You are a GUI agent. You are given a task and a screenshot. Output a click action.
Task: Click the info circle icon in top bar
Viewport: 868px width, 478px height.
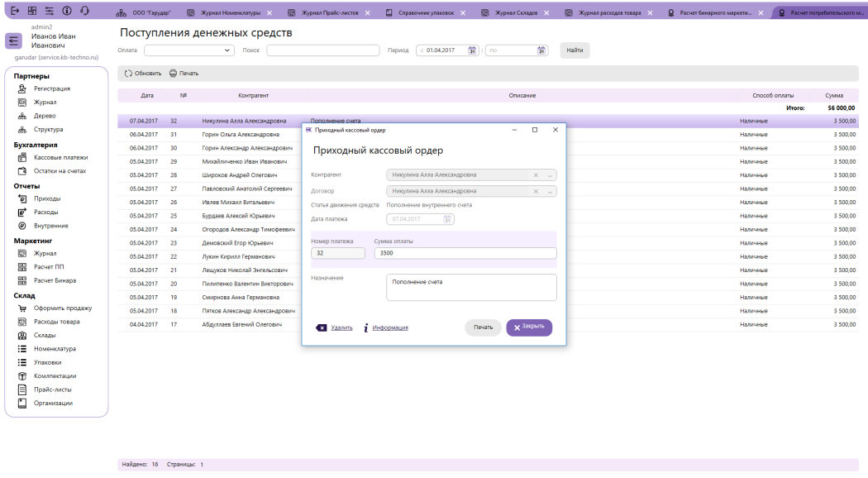pos(67,10)
